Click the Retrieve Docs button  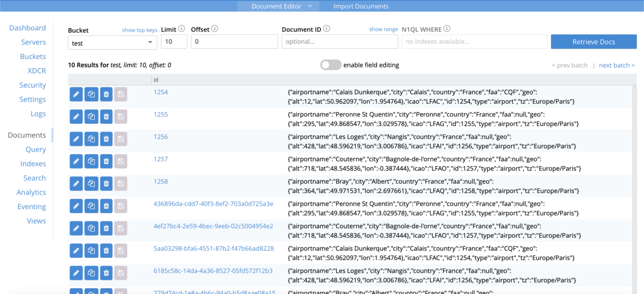593,41
